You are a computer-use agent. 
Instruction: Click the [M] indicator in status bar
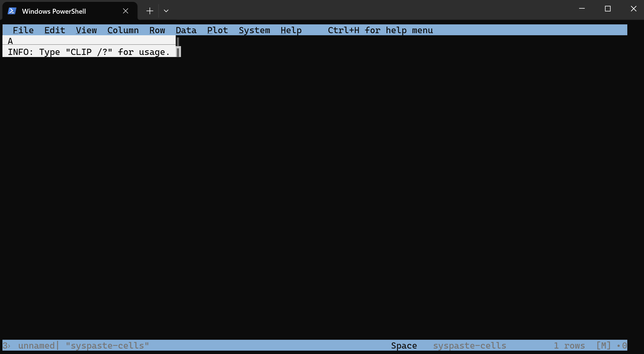coord(603,346)
